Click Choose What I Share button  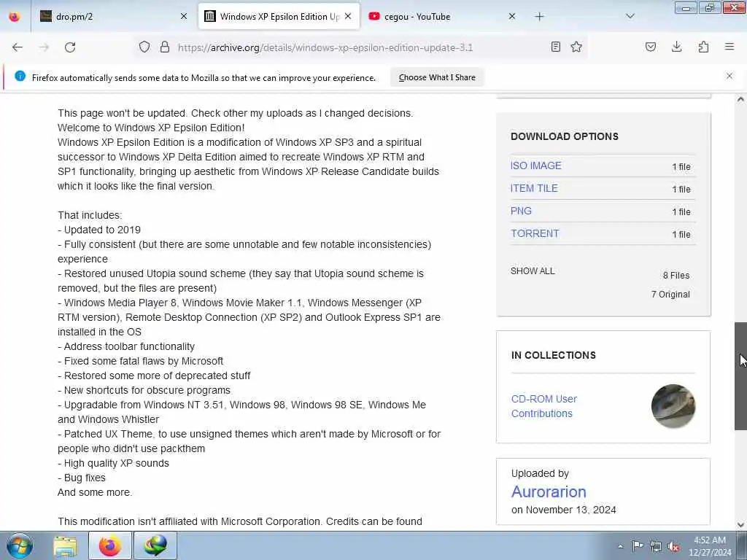click(x=437, y=77)
